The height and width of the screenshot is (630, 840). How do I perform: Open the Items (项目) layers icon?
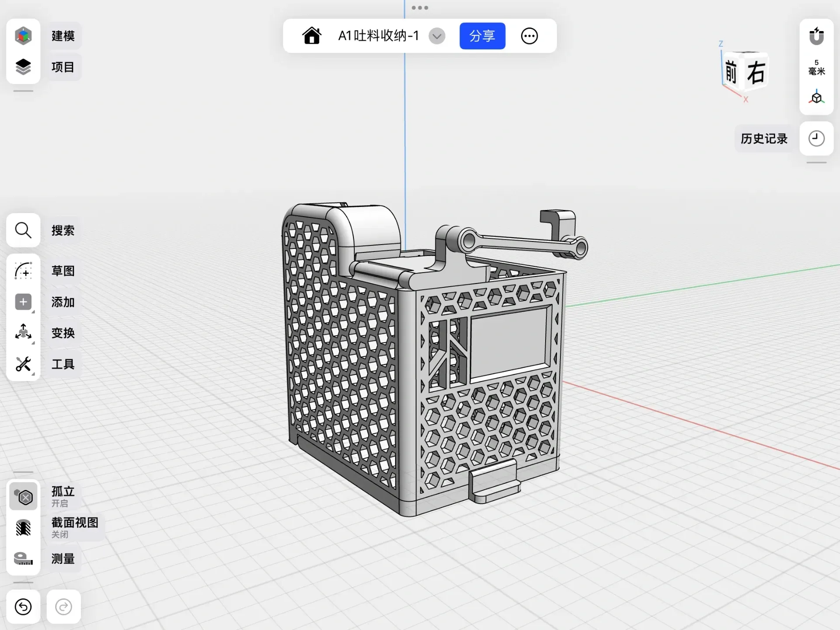click(23, 67)
